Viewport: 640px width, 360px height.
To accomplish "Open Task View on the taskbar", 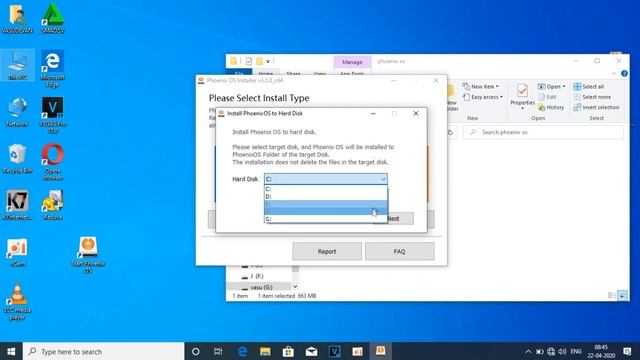I will coord(218,351).
